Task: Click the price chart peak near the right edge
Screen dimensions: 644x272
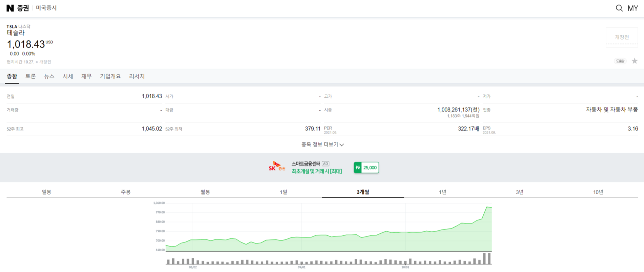Action: 487,207
